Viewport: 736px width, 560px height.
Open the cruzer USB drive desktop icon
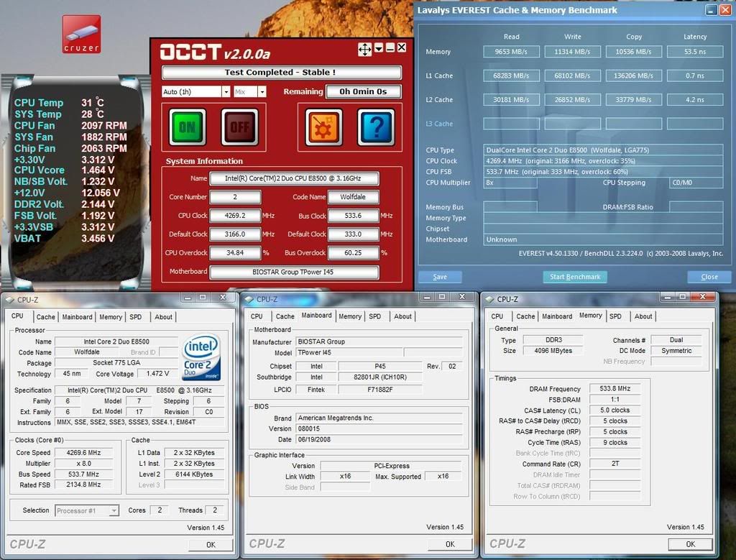[81, 34]
